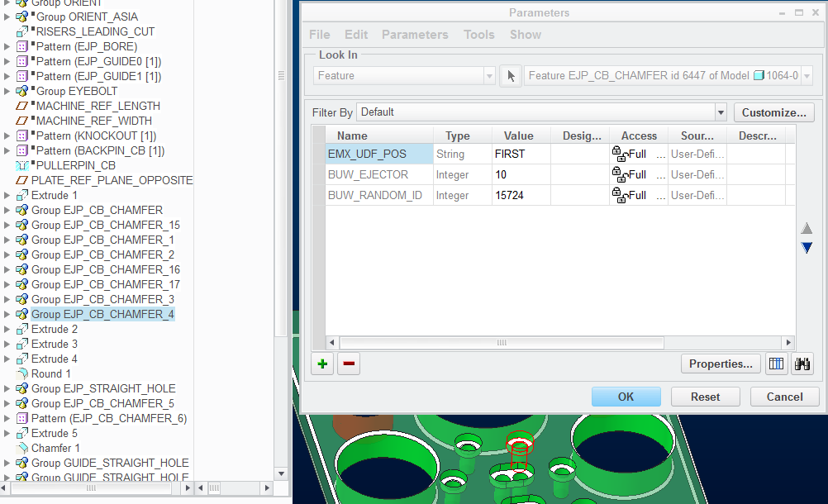Viewport: 828px width, 504px height.
Task: Expand Pattern (EJP_GUIDE0 [1]) node
Action: coord(7,61)
